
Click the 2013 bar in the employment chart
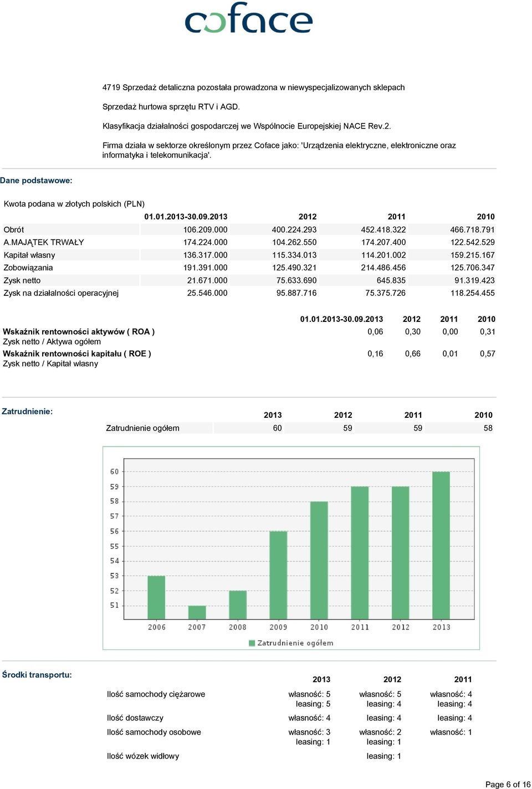point(441,545)
